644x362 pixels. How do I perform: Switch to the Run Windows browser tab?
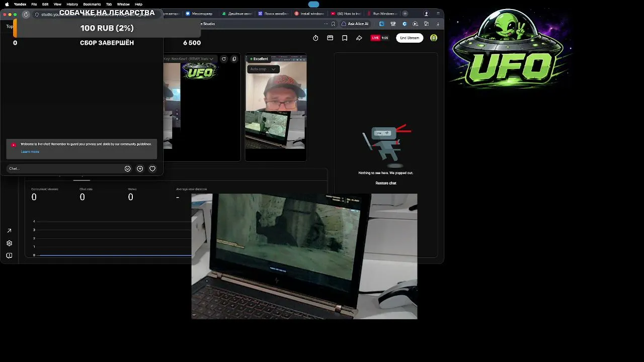pyautogui.click(x=382, y=14)
